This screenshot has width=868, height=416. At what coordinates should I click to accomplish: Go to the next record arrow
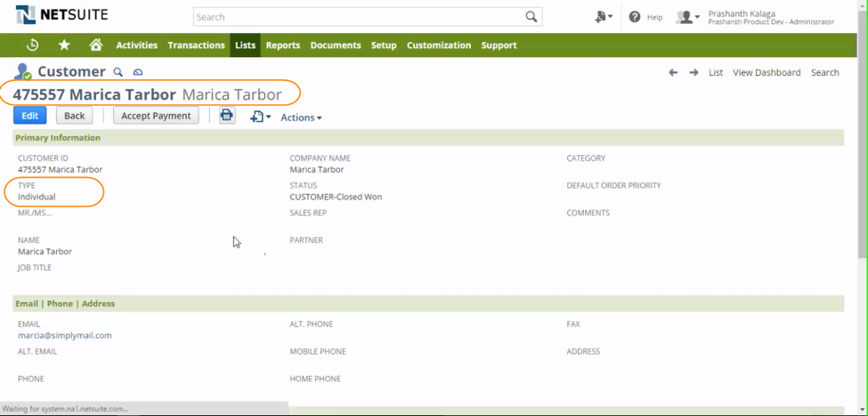694,72
